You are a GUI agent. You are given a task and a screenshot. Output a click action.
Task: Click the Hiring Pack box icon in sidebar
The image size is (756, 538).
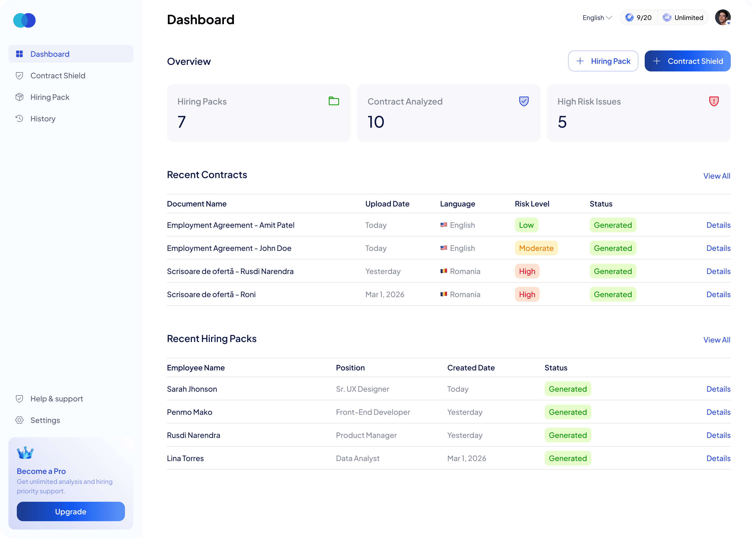coord(19,97)
